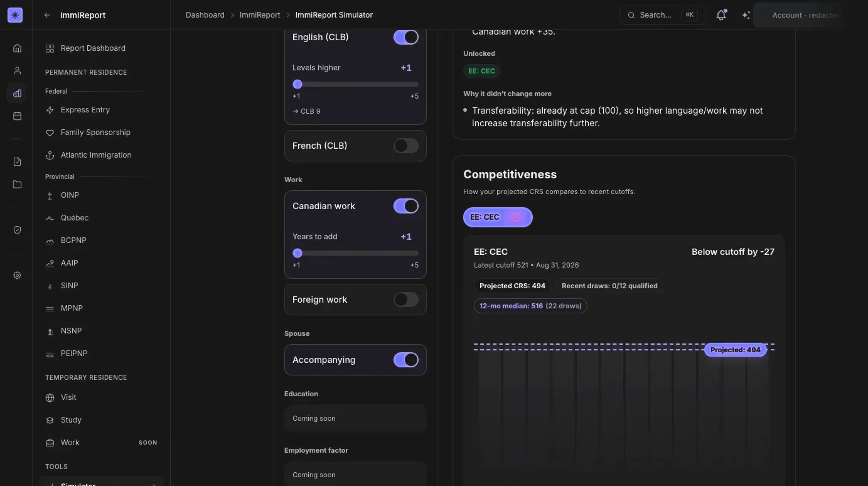Select the EE: CEC competitiveness tab
The width and height of the screenshot is (868, 486).
[x=498, y=217]
